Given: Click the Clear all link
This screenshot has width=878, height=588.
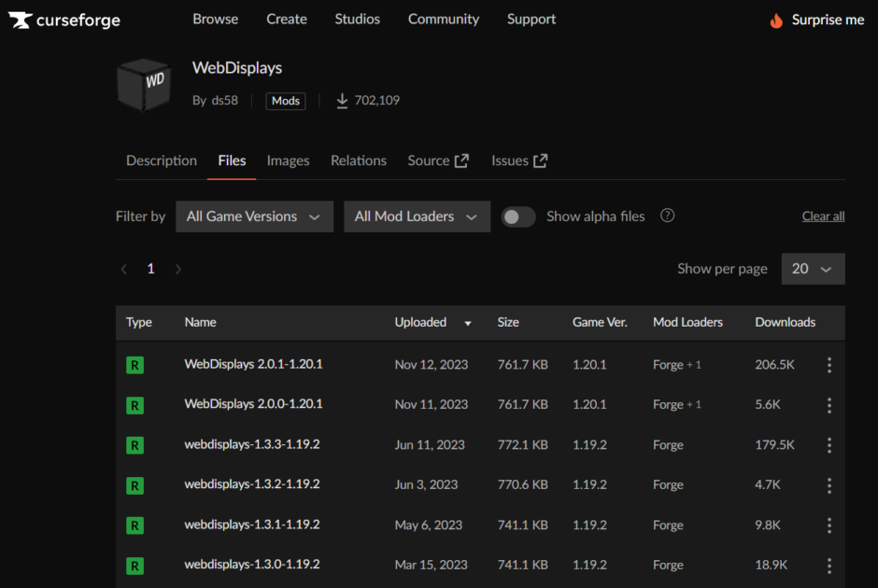Looking at the screenshot, I should 823,216.
